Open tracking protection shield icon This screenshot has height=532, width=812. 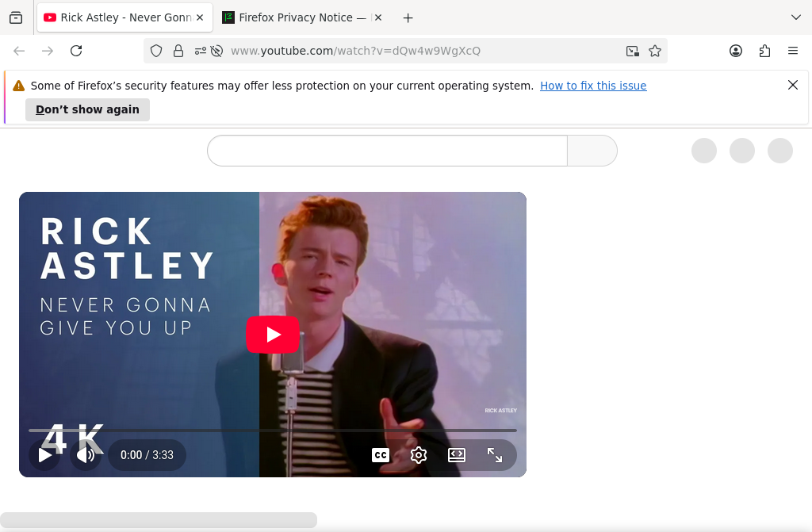tap(156, 51)
